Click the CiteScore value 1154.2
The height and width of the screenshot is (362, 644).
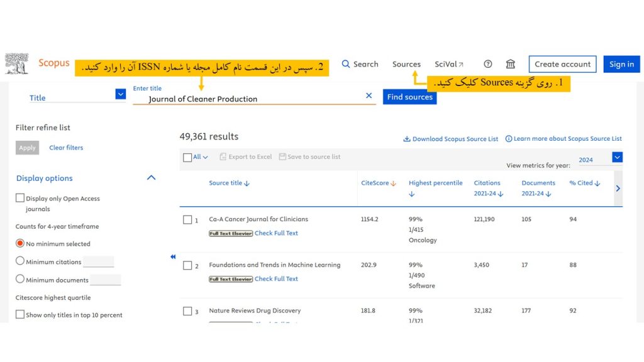click(369, 219)
